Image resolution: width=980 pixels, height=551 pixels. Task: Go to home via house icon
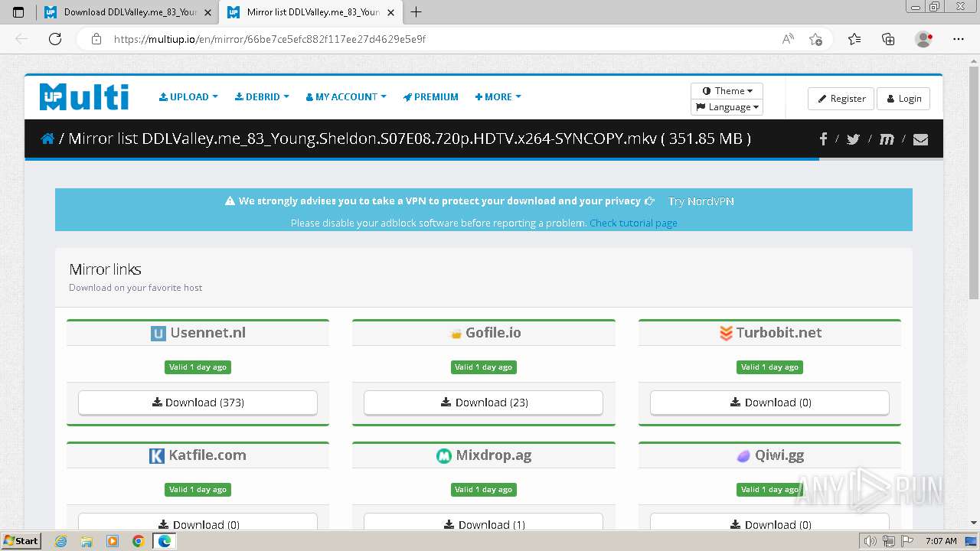(47, 139)
